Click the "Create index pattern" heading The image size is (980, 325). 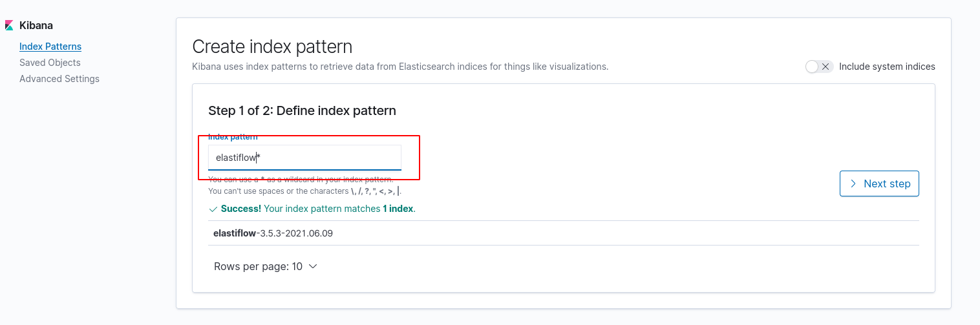[272, 47]
